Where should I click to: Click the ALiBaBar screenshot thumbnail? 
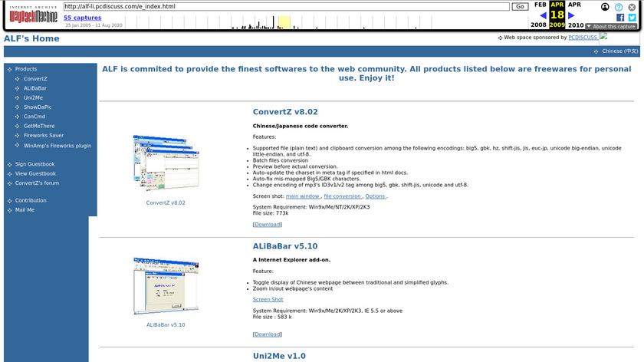[166, 286]
